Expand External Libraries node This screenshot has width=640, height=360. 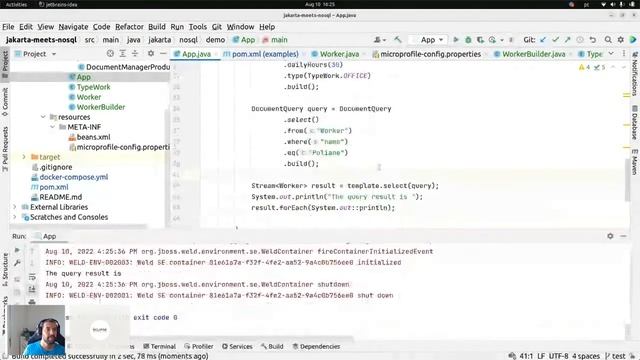tap(15, 207)
